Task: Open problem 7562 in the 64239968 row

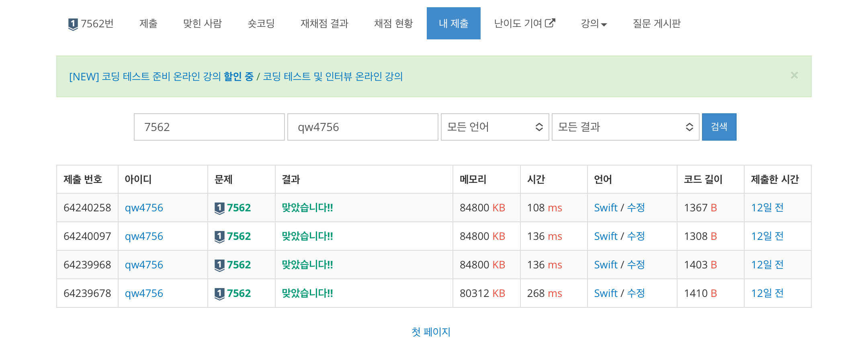Action: pos(239,265)
